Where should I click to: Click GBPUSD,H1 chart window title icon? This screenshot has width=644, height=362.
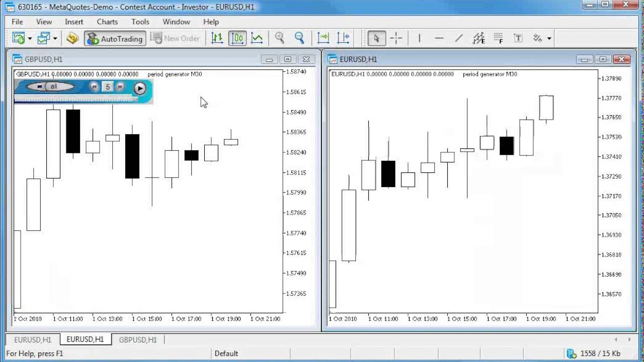[x=18, y=59]
